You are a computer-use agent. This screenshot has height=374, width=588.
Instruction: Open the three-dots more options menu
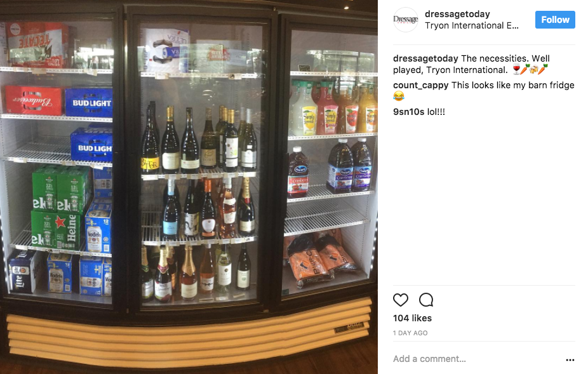570,359
